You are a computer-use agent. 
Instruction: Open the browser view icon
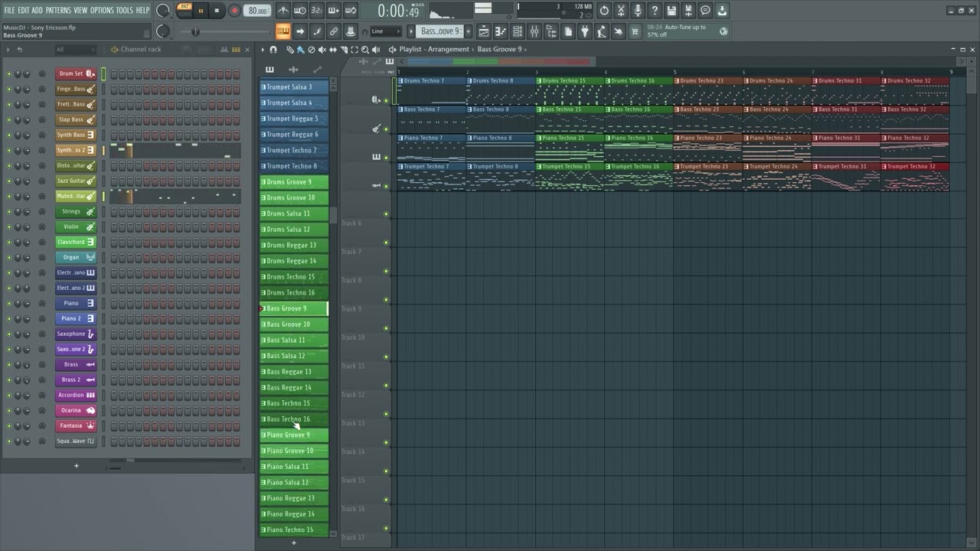551,31
